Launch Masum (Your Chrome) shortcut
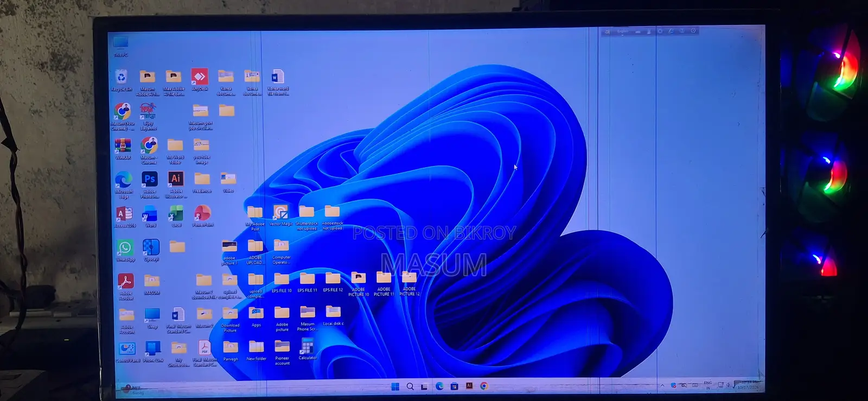The width and height of the screenshot is (868, 401). coord(123,117)
